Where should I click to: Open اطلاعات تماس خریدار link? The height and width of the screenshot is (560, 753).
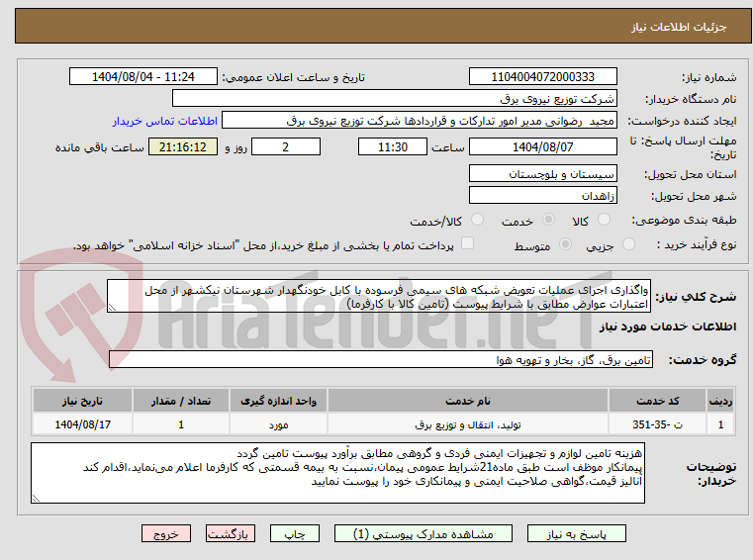pyautogui.click(x=164, y=121)
